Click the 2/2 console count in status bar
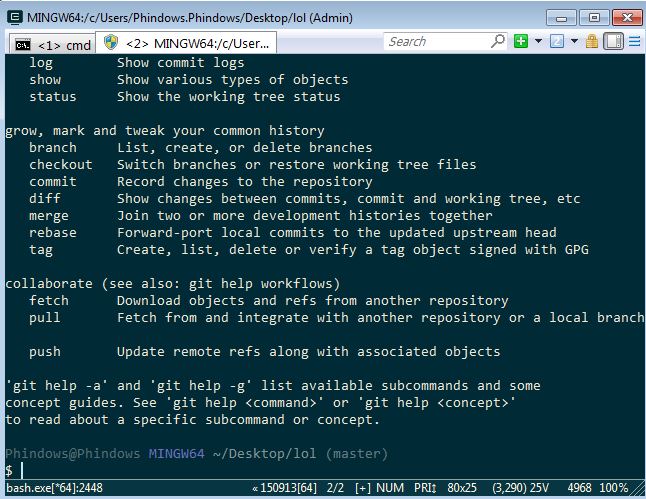The width and height of the screenshot is (646, 499). click(335, 488)
